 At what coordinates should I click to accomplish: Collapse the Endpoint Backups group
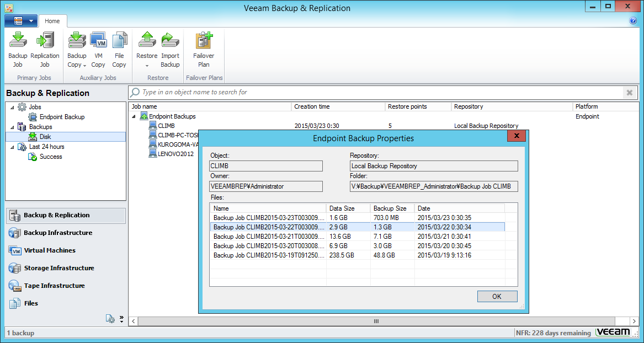tap(134, 116)
